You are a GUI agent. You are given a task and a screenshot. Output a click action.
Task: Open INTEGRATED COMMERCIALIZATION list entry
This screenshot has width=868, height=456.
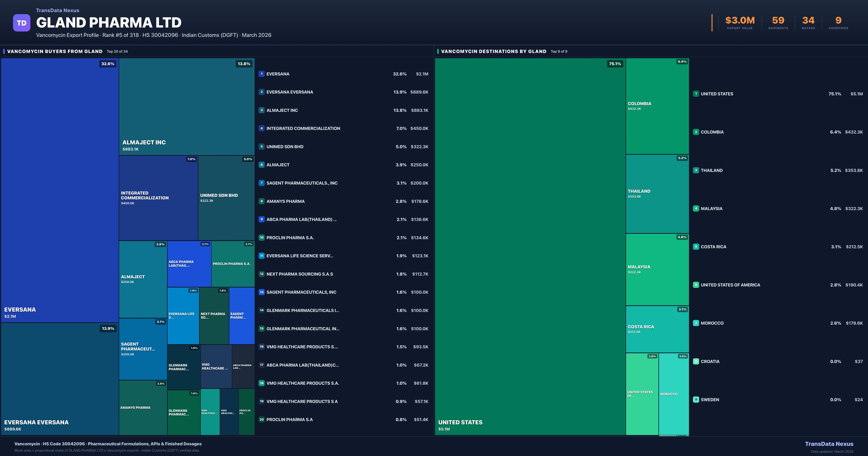pyautogui.click(x=303, y=128)
